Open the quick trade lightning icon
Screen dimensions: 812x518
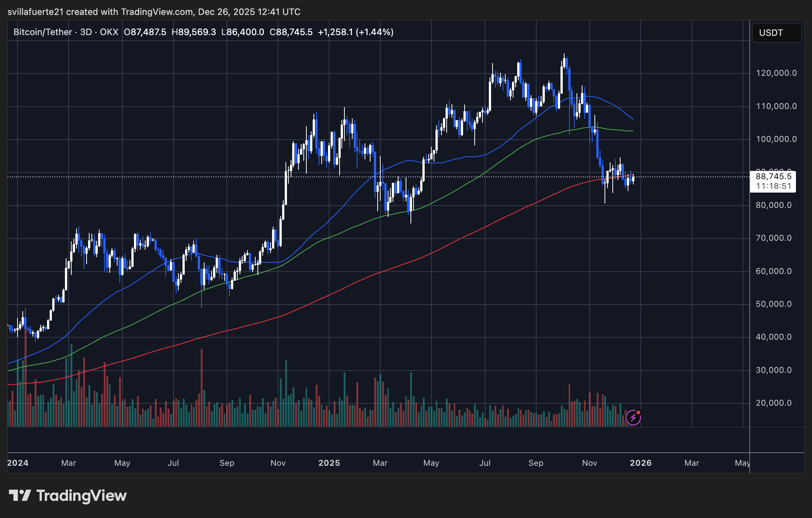point(634,418)
